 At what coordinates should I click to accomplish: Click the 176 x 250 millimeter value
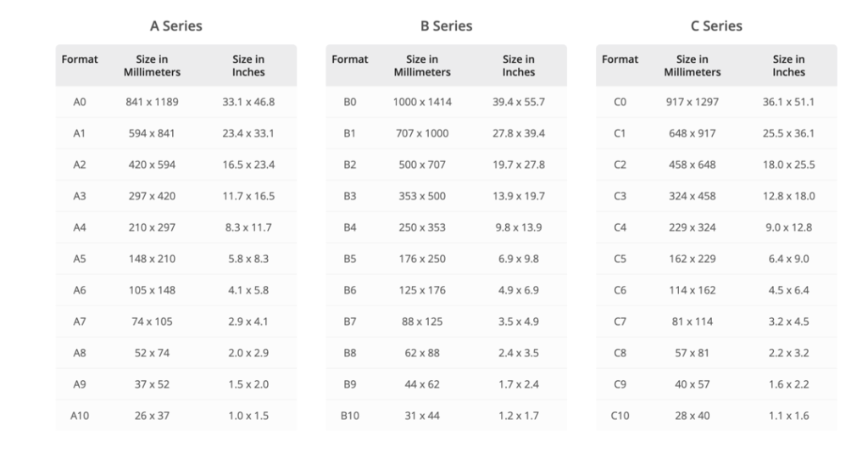422,259
